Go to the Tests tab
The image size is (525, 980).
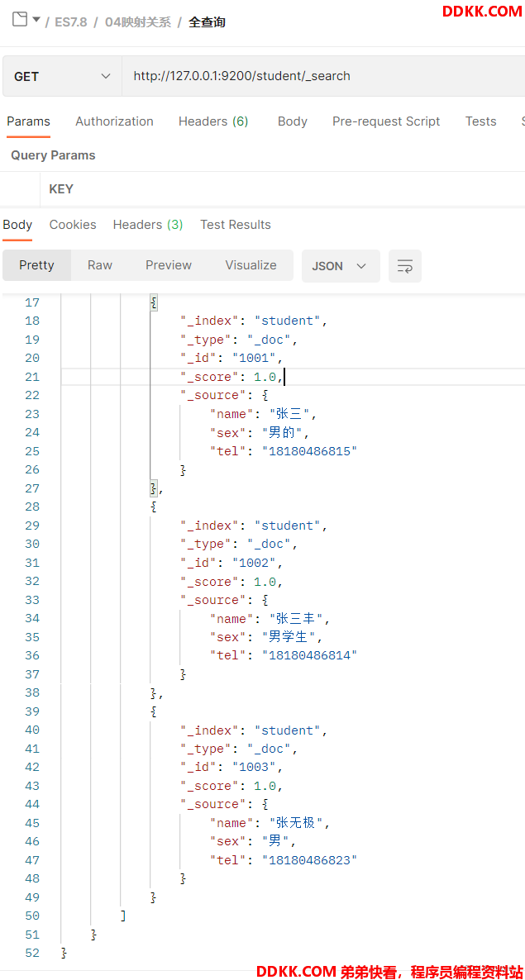480,121
